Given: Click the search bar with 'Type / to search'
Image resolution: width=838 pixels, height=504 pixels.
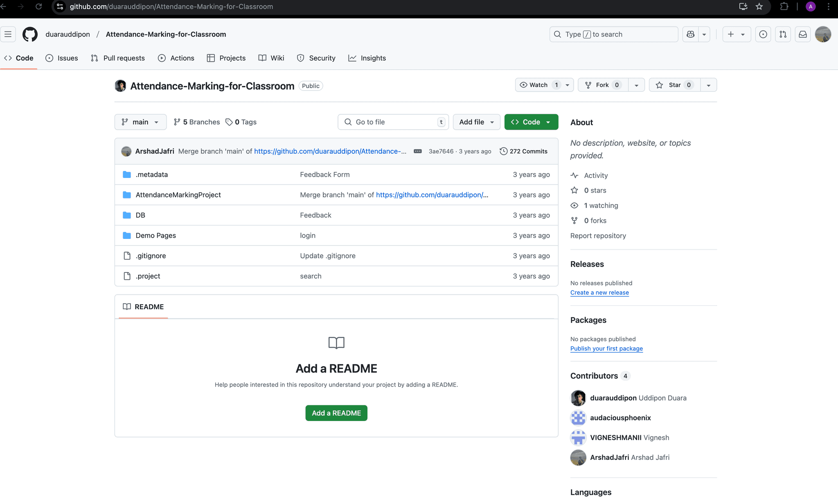Looking at the screenshot, I should pyautogui.click(x=614, y=34).
